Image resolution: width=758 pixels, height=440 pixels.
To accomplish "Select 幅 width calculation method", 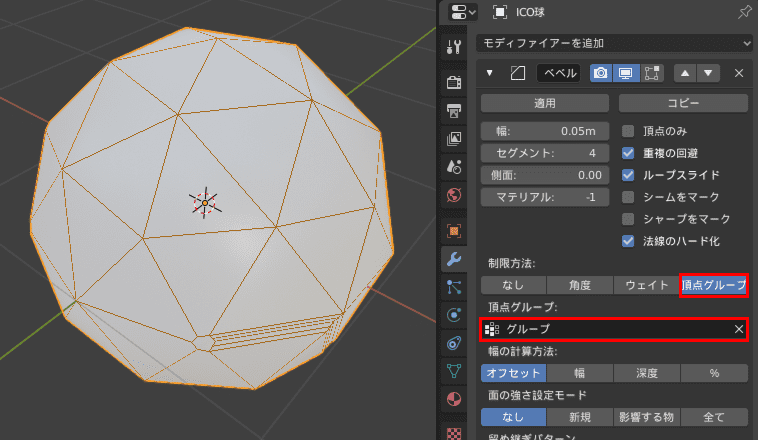I will click(x=580, y=373).
